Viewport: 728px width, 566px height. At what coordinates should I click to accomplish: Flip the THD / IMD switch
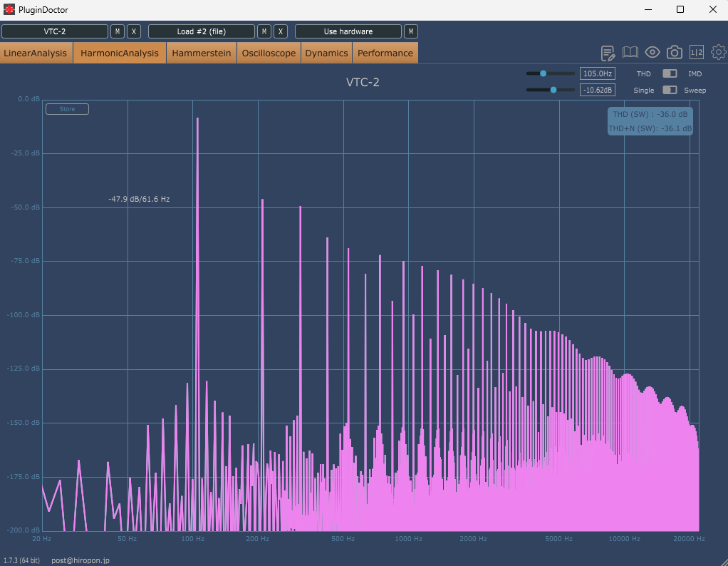coord(670,73)
